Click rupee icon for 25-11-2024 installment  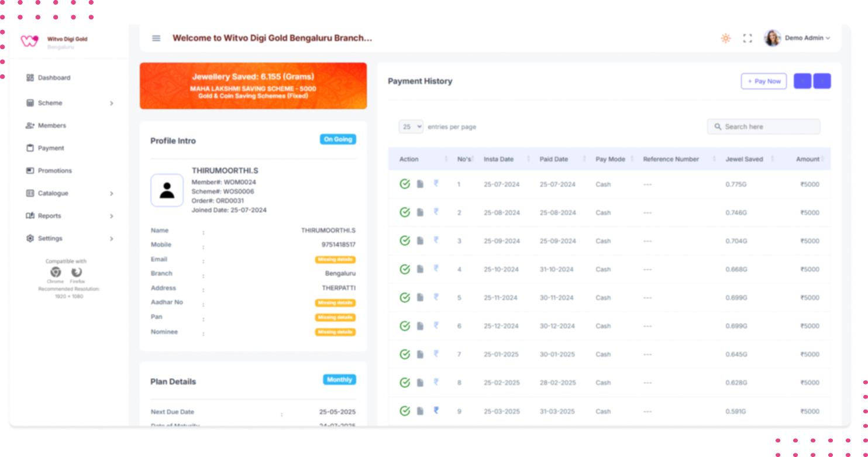436,297
